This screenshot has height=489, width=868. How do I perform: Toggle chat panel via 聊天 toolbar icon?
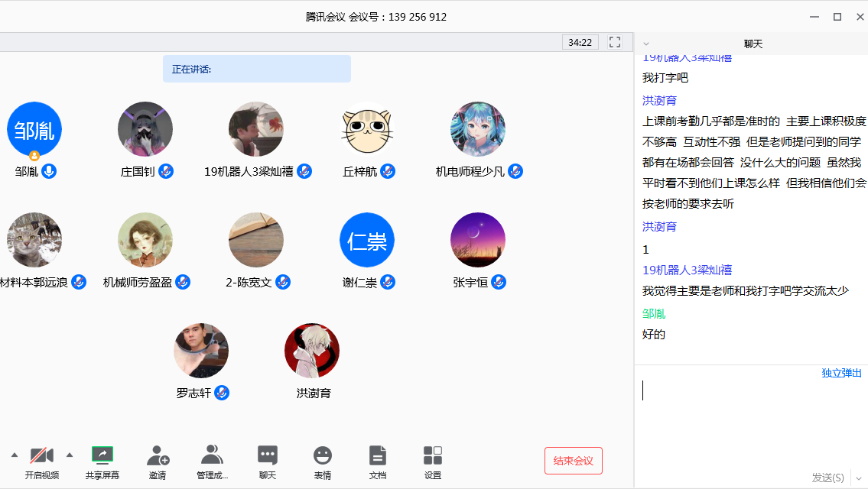(268, 456)
